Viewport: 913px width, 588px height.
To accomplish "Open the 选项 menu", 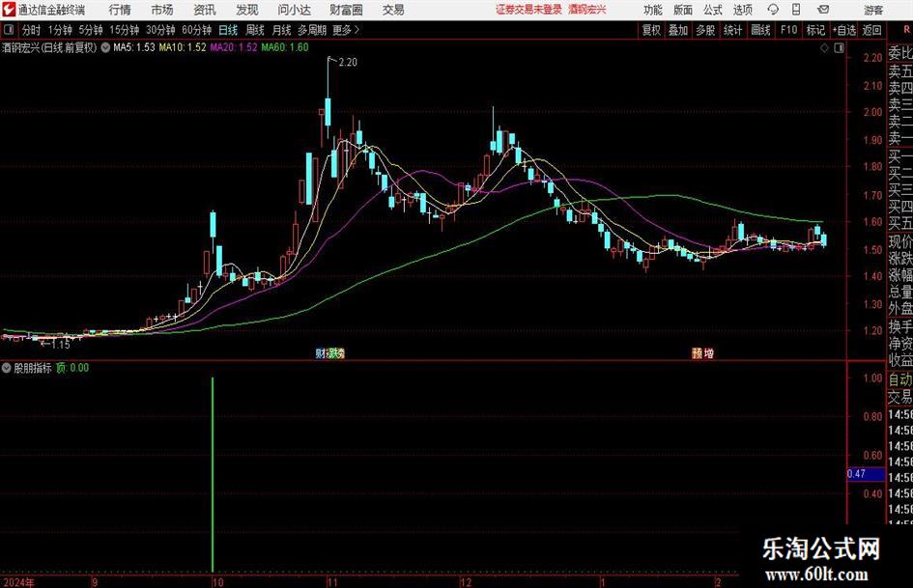I will [x=742, y=10].
